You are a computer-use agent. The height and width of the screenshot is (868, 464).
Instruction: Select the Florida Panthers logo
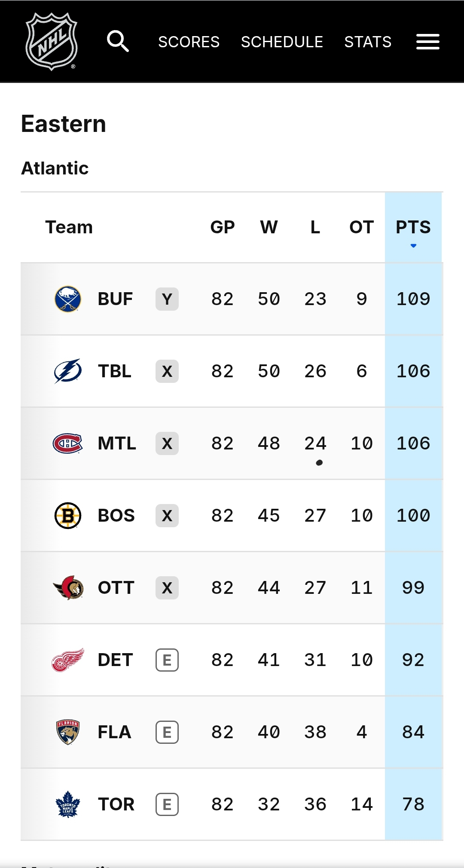(68, 732)
